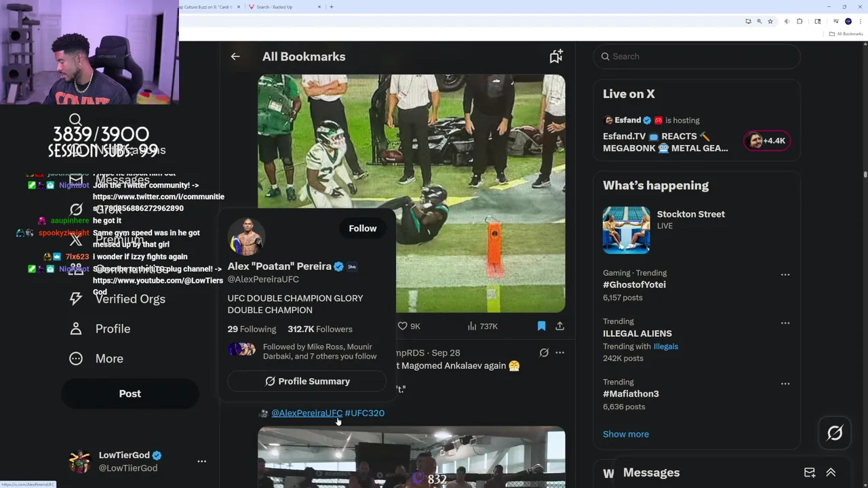
Task: Open LowTierGod account switcher menu
Action: point(201,462)
